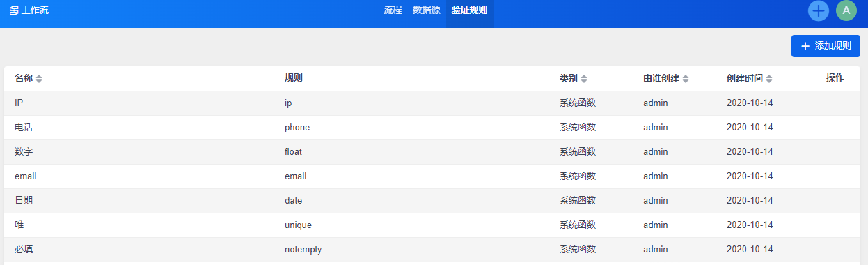Click the email rule name cell
Viewport: 868px width, 265px height.
click(26, 176)
